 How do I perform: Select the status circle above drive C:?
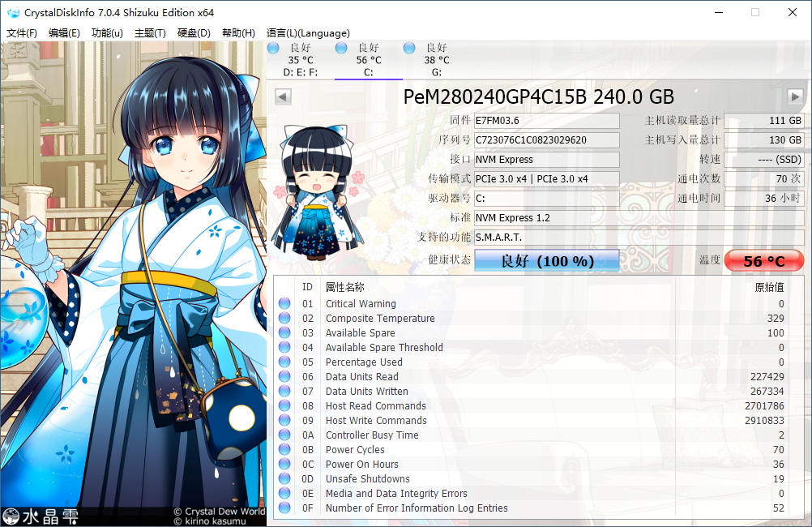click(341, 49)
